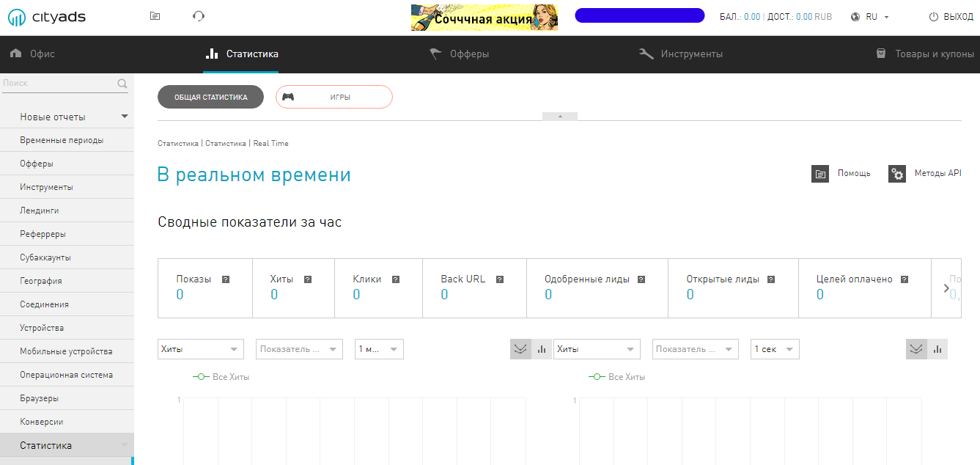The image size is (980, 465).
Task: Open the documents icon in the top bar
Action: [155, 15]
